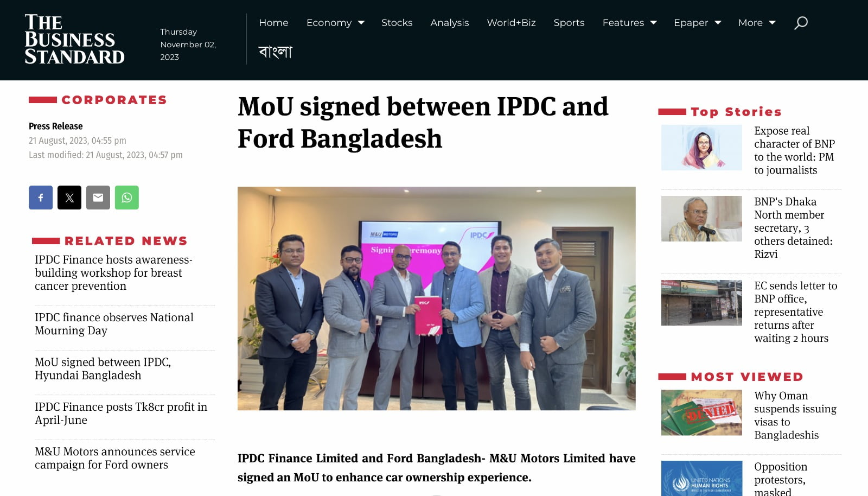
Task: Click the signing ceremony article photo
Action: [436, 298]
